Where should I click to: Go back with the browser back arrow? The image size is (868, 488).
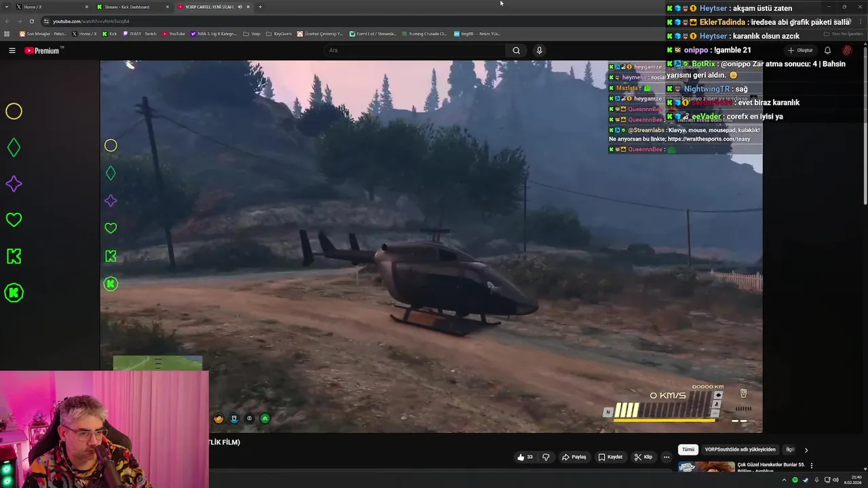[7, 21]
